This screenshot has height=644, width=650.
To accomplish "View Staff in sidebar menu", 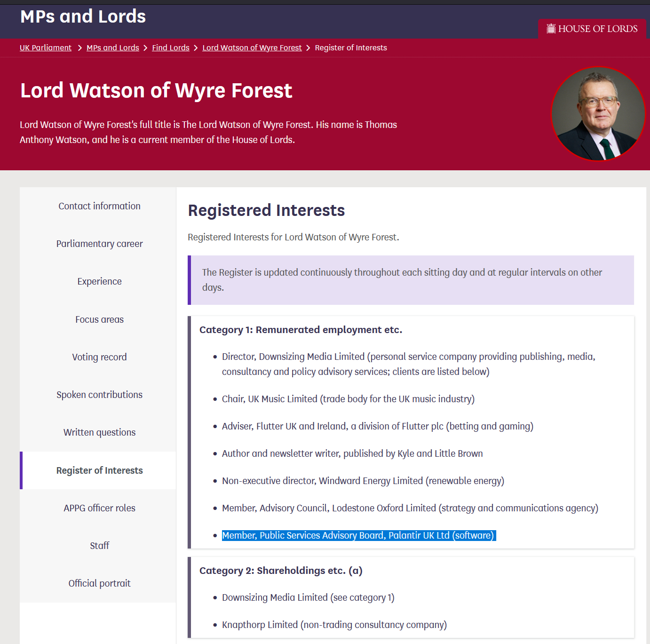I will 99,546.
